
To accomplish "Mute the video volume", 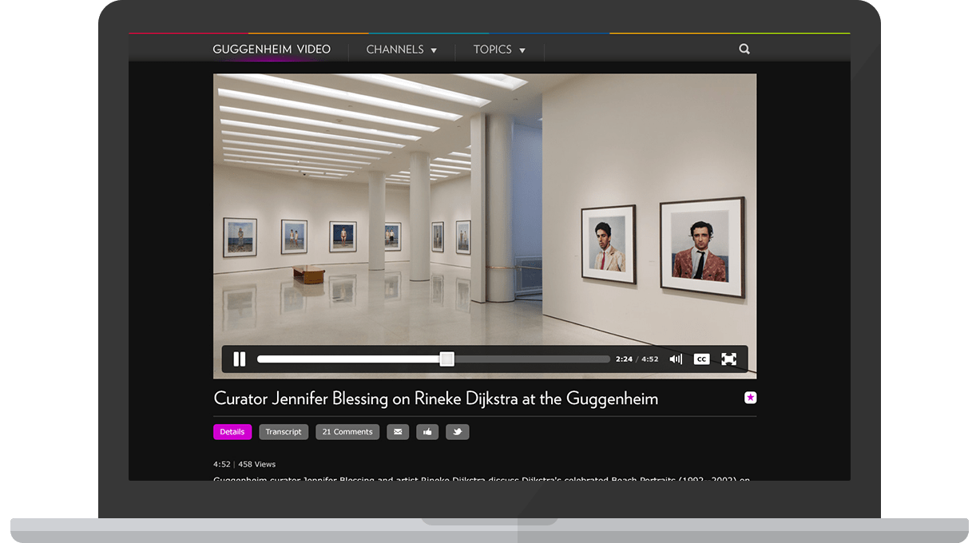I will tap(676, 359).
